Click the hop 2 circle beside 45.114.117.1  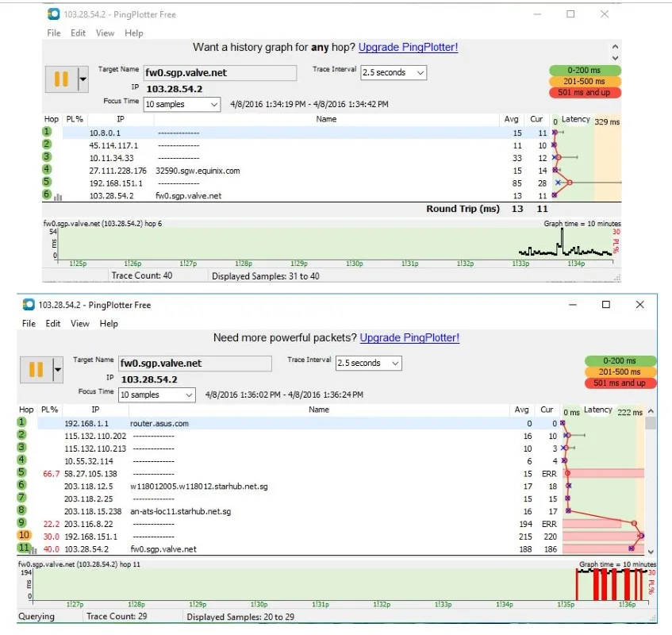point(47,144)
